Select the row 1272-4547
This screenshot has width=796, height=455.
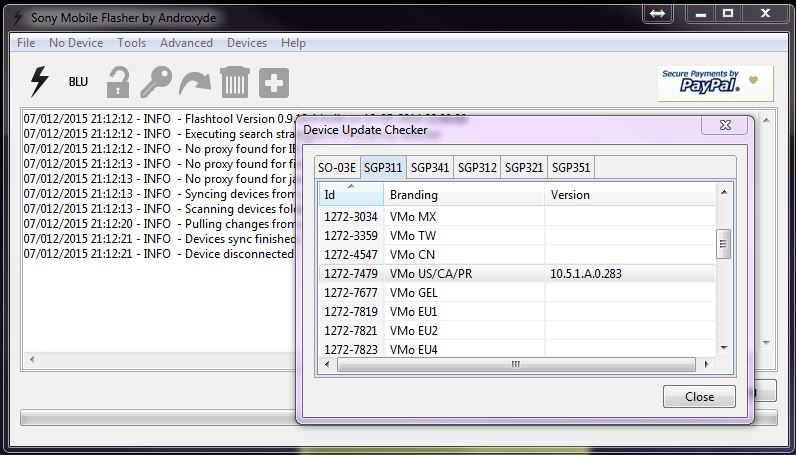(x=517, y=255)
